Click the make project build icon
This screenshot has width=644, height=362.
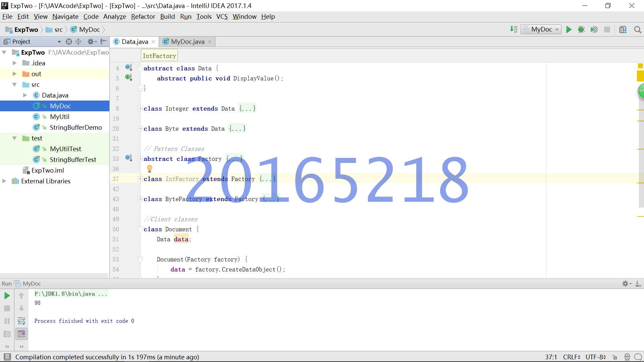[x=514, y=29]
